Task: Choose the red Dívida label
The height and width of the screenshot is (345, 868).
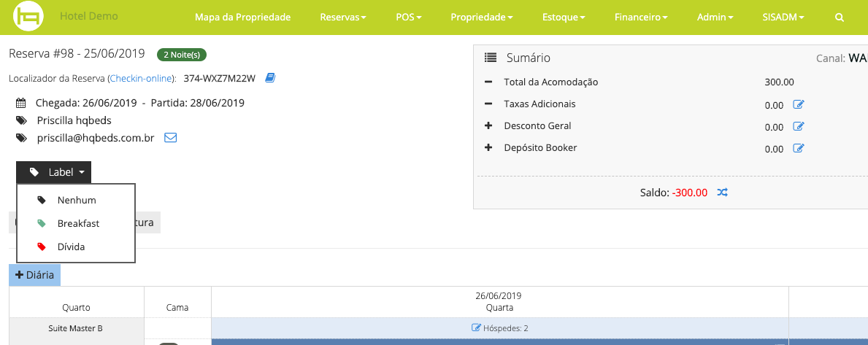Action: [71, 247]
